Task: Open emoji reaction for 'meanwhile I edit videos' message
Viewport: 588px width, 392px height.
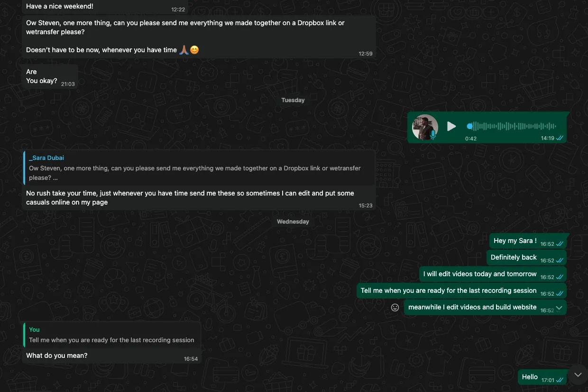Action: (x=395, y=308)
